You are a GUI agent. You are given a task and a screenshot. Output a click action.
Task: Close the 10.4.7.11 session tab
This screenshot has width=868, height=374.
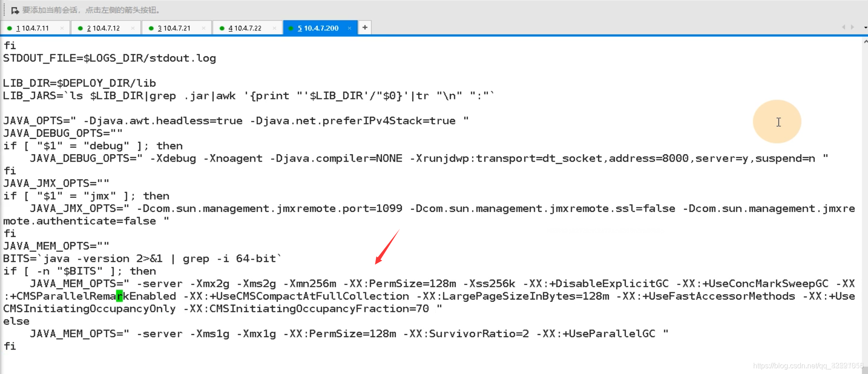tap(62, 28)
